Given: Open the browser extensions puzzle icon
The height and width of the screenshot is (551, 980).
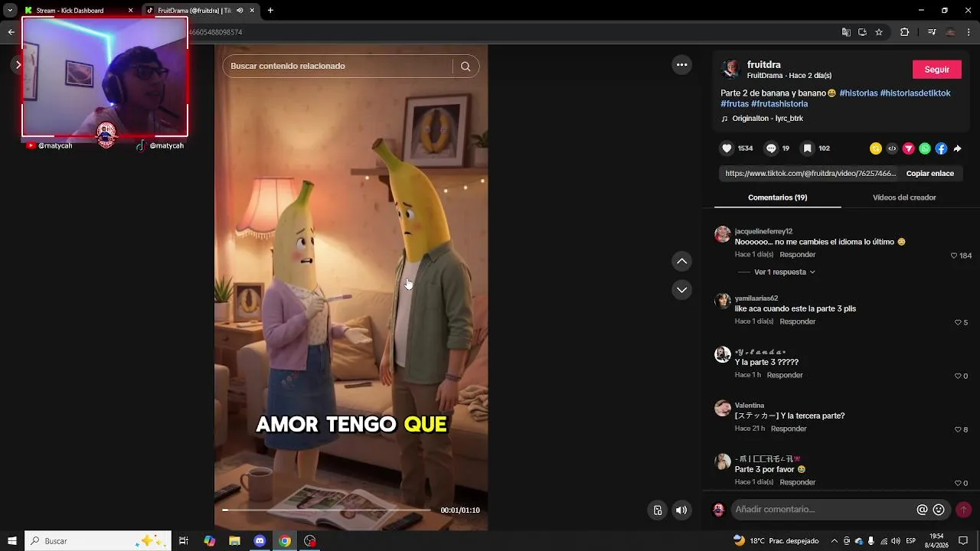Looking at the screenshot, I should tap(904, 32).
